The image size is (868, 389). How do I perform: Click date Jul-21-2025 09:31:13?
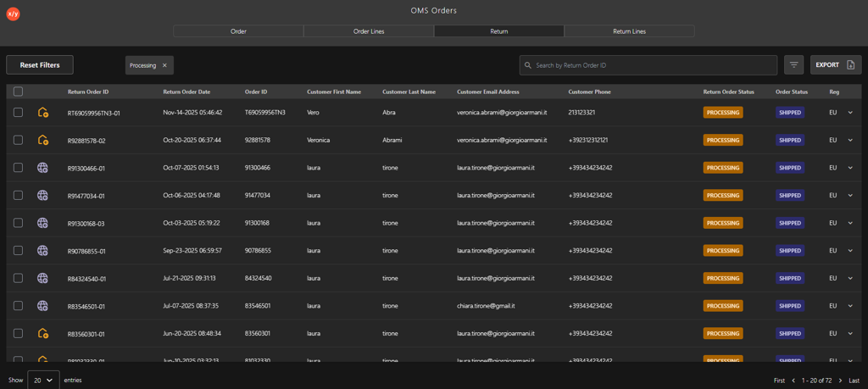point(189,278)
